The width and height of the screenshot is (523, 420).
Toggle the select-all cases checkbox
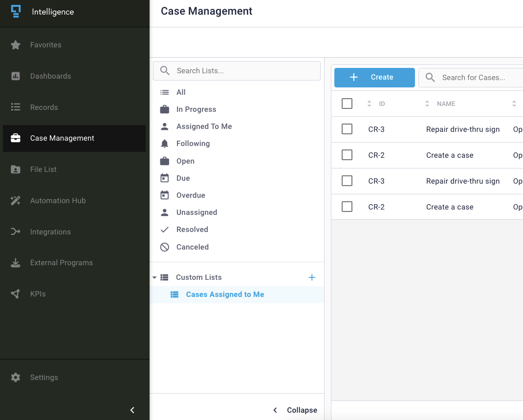tap(347, 104)
